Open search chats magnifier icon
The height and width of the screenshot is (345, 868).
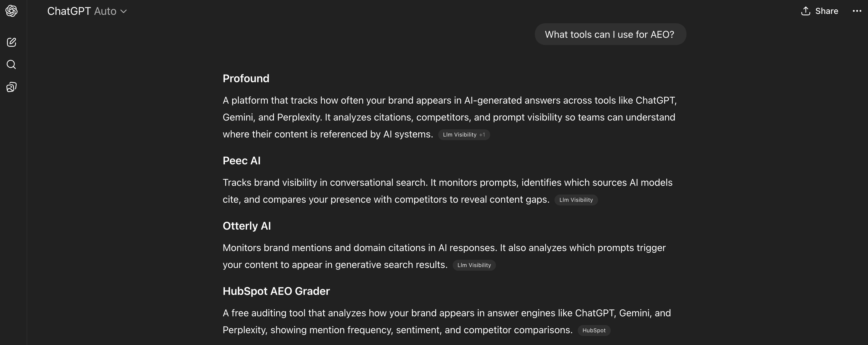click(x=11, y=64)
